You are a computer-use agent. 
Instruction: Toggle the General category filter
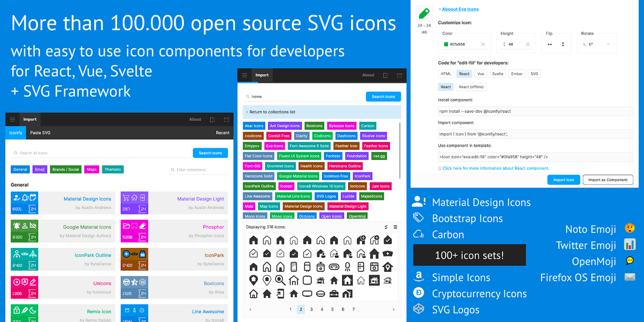(x=20, y=169)
